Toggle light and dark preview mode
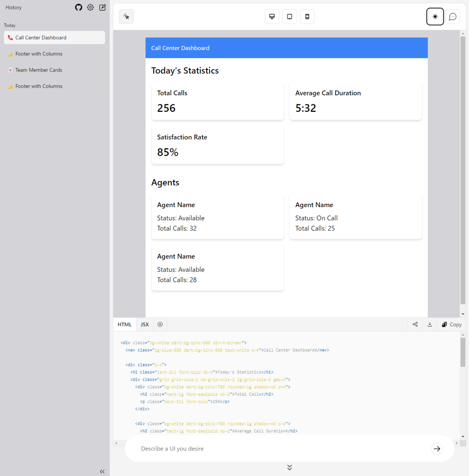469x476 pixels. 435,16
